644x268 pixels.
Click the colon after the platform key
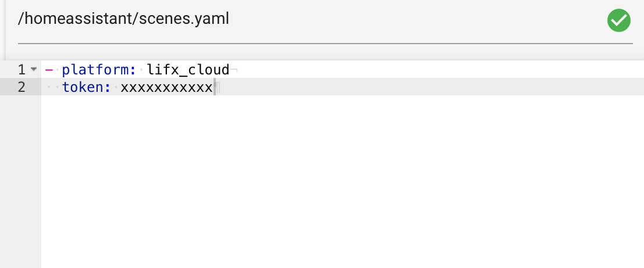pyautogui.click(x=133, y=70)
